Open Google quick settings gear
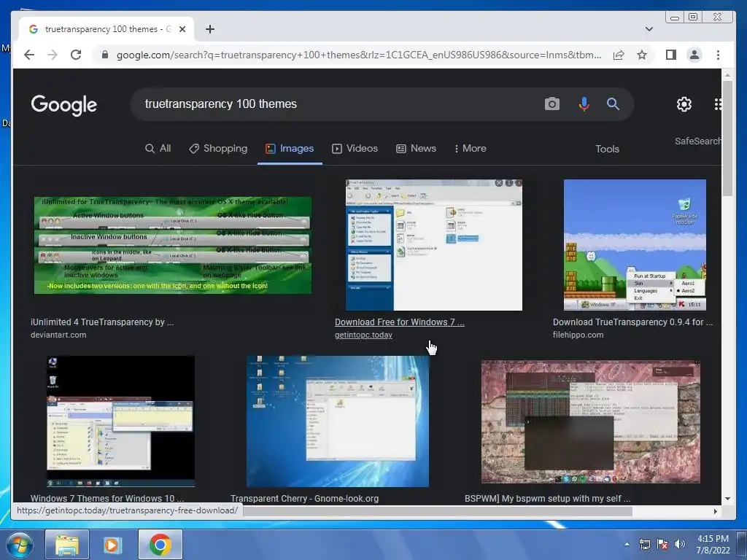Screen dimensions: 747x560 [684, 104]
